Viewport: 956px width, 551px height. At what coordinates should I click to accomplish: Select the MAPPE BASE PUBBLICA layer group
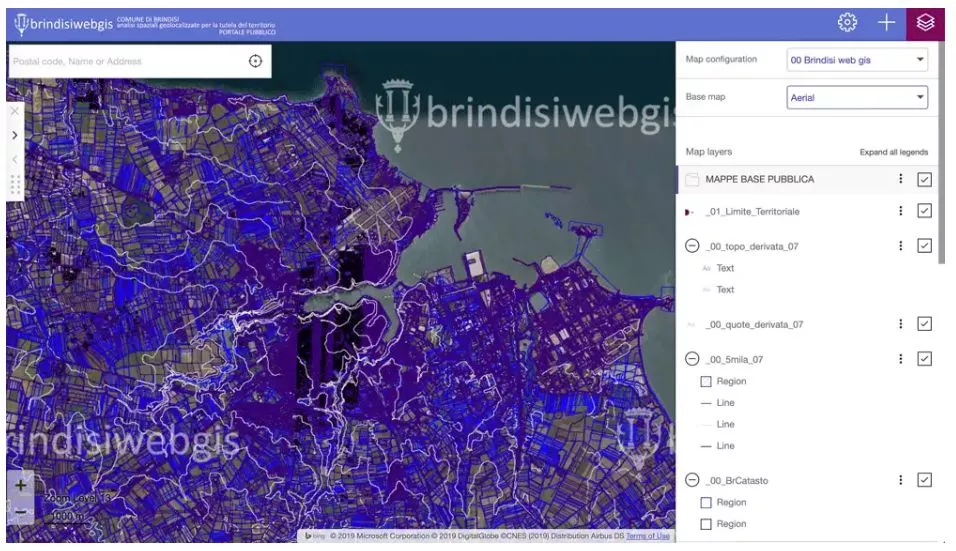pyautogui.click(x=760, y=179)
